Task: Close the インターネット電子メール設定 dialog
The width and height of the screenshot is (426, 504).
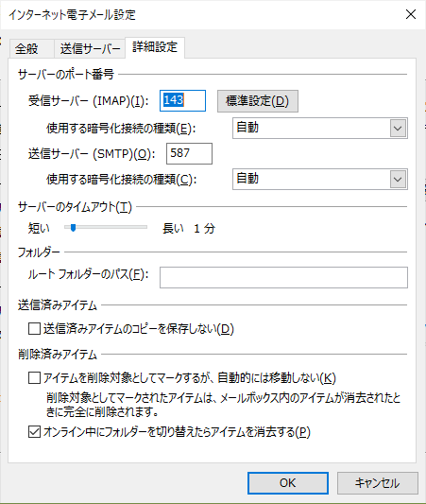Action: point(411,14)
